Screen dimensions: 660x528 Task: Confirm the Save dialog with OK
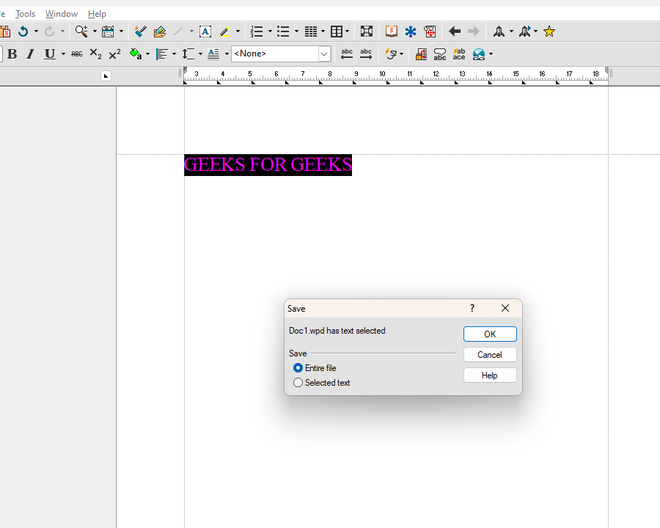[x=490, y=334]
